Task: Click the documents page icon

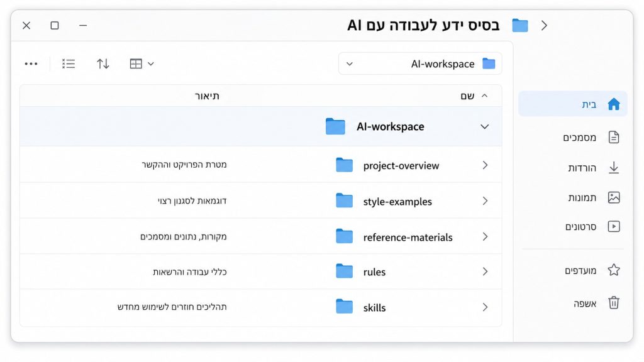Action: (x=614, y=137)
